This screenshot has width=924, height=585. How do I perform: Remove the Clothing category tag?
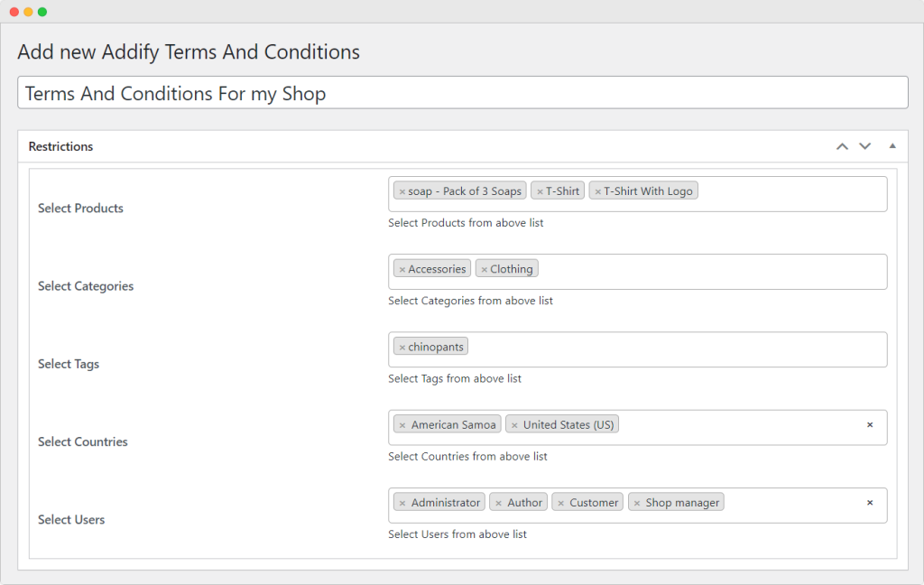click(485, 269)
